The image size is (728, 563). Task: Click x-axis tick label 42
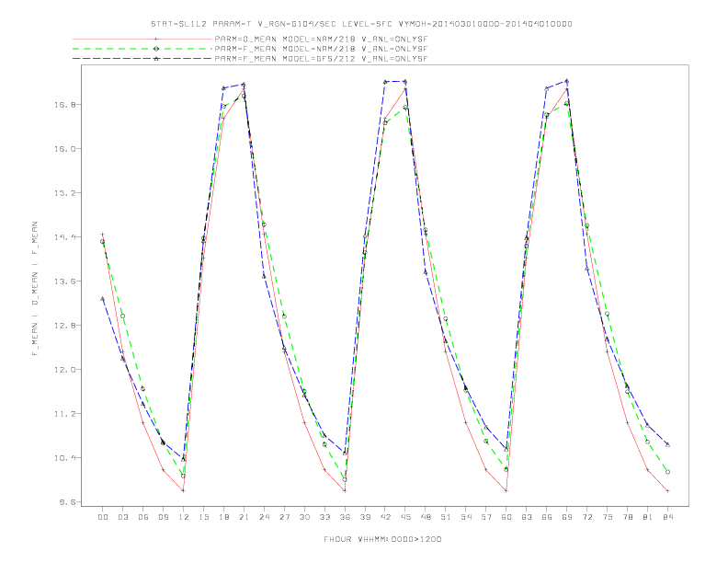385,517
